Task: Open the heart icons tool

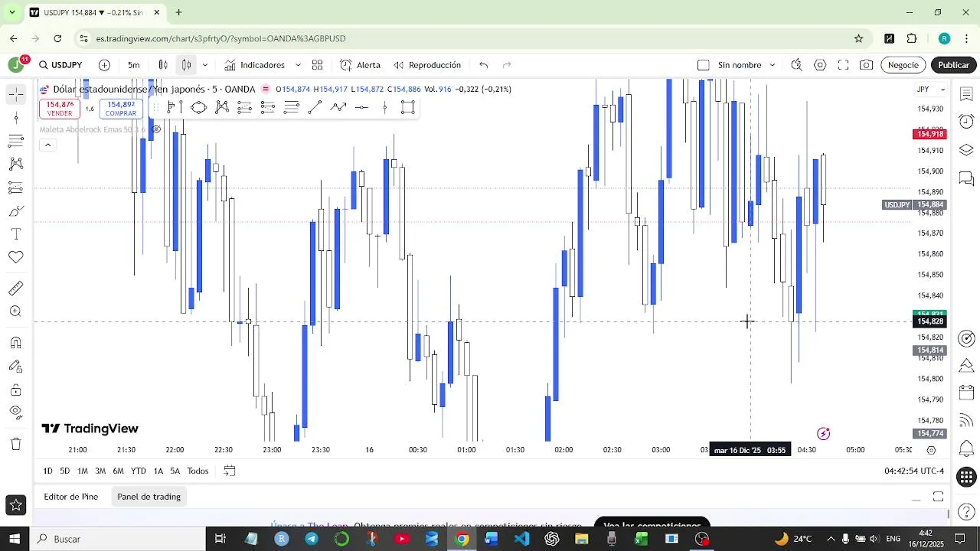Action: click(x=15, y=257)
